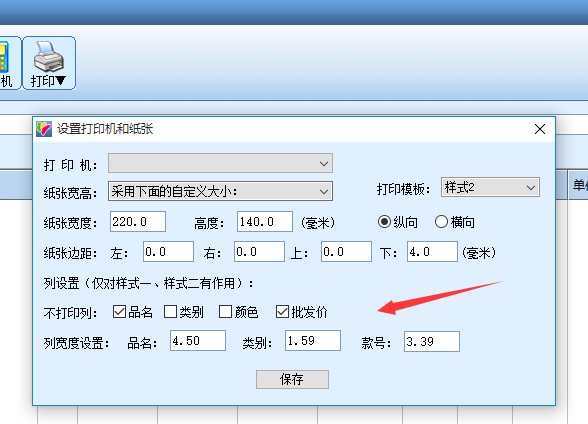
Task: Click the dialog app logo icon
Action: [44, 129]
